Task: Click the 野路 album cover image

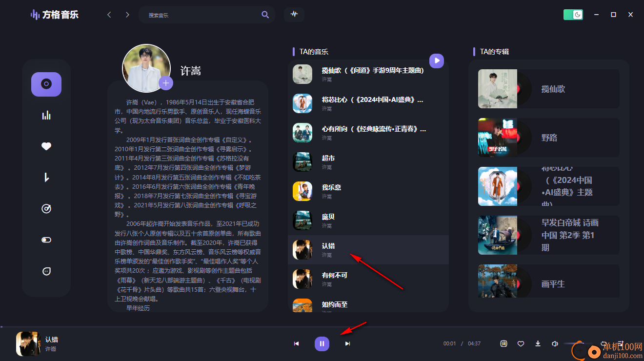Action: [x=498, y=138]
